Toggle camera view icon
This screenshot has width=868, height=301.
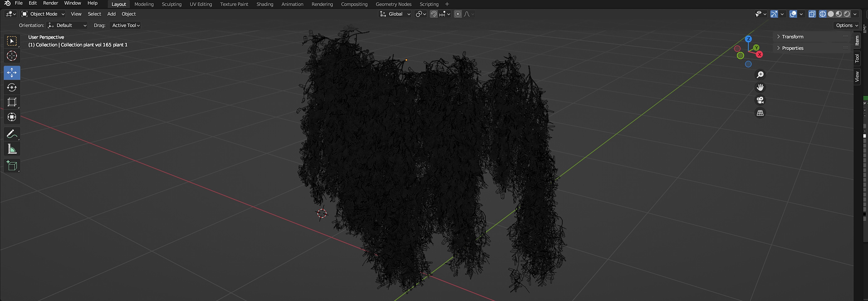(760, 100)
